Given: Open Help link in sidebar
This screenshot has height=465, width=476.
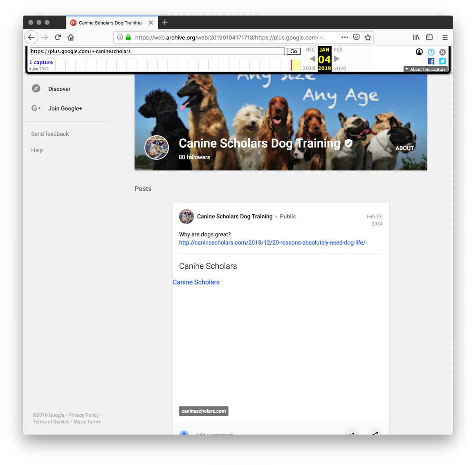Looking at the screenshot, I should (37, 150).
